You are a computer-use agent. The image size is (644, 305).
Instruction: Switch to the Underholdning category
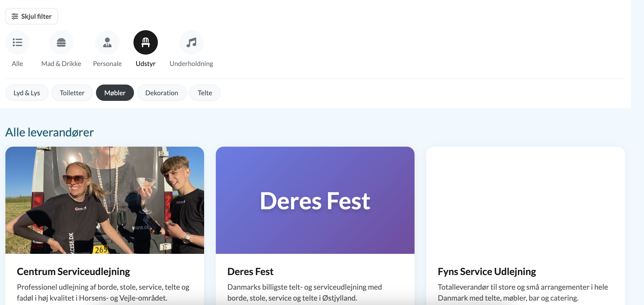[191, 50]
